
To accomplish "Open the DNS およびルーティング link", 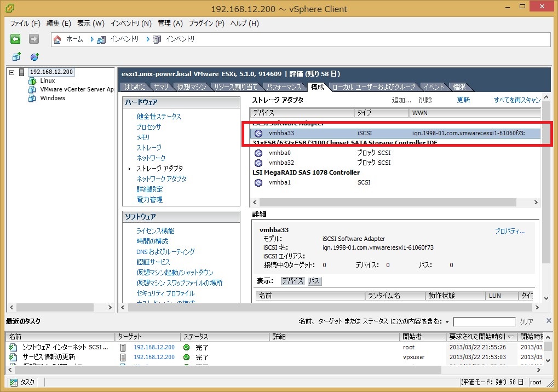I will tap(165, 252).
